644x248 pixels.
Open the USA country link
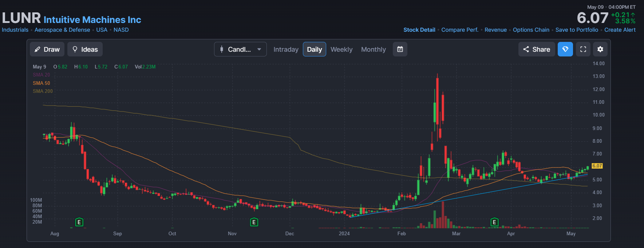(102, 30)
